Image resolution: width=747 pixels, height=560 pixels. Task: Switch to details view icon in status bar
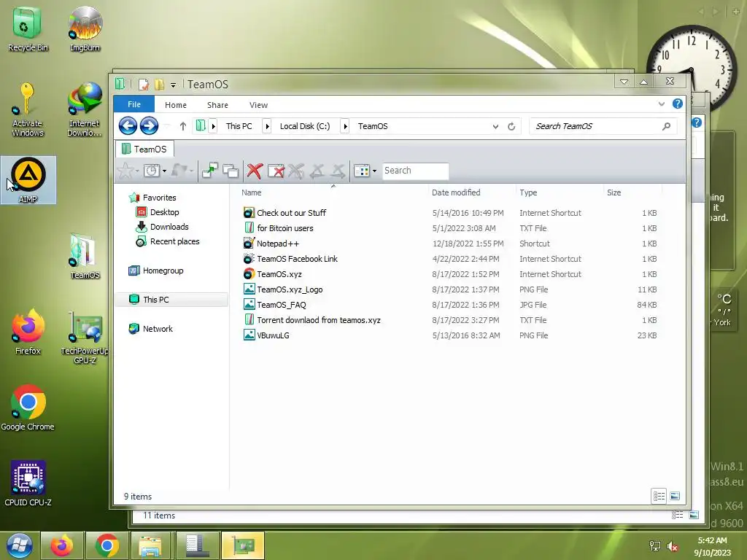pos(659,496)
